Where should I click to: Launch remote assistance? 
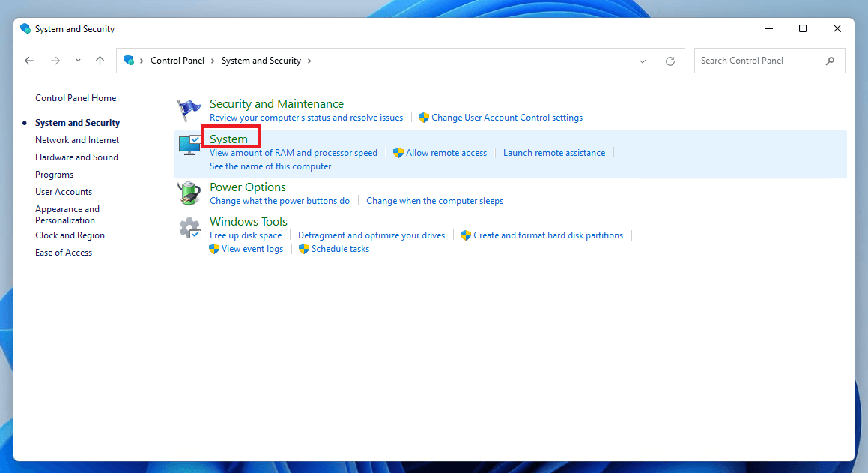click(x=554, y=153)
